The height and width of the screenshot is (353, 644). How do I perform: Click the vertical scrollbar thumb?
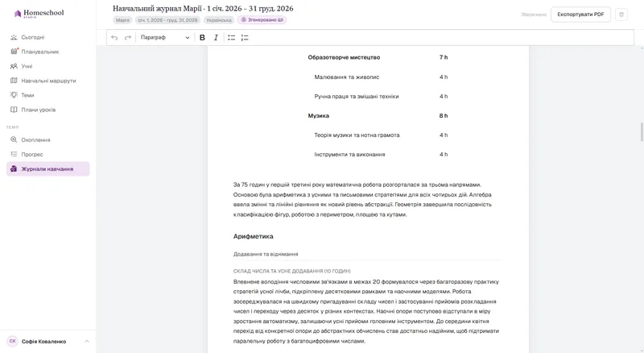click(642, 131)
